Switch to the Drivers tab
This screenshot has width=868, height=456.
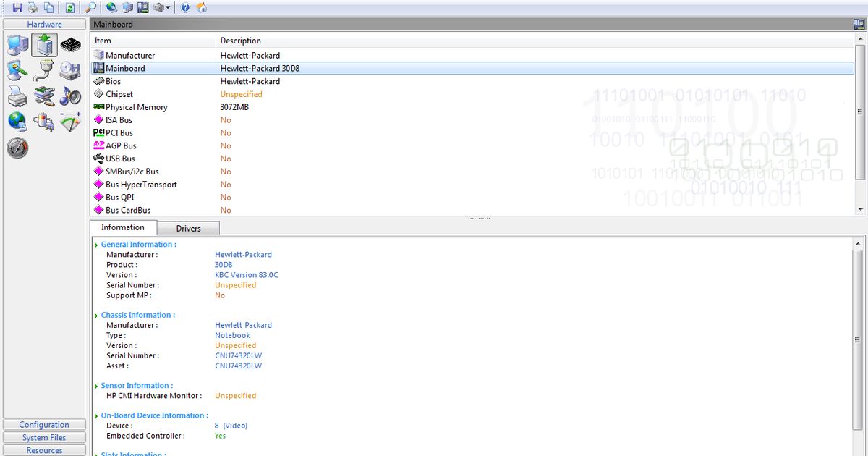187,228
